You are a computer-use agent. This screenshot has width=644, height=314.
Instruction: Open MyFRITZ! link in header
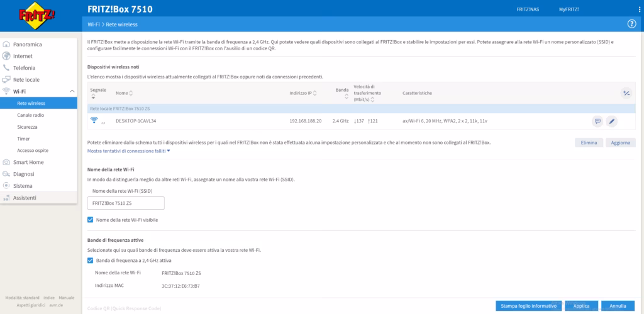[x=569, y=9]
